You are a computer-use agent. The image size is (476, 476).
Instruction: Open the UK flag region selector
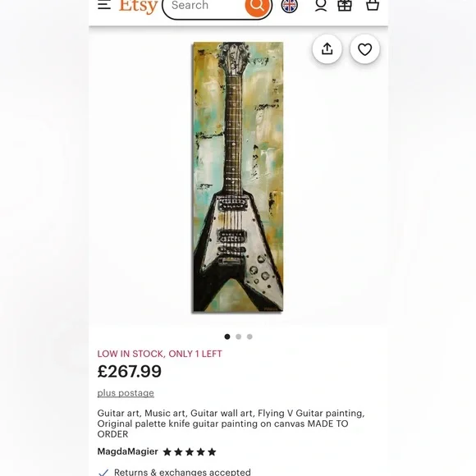point(290,6)
